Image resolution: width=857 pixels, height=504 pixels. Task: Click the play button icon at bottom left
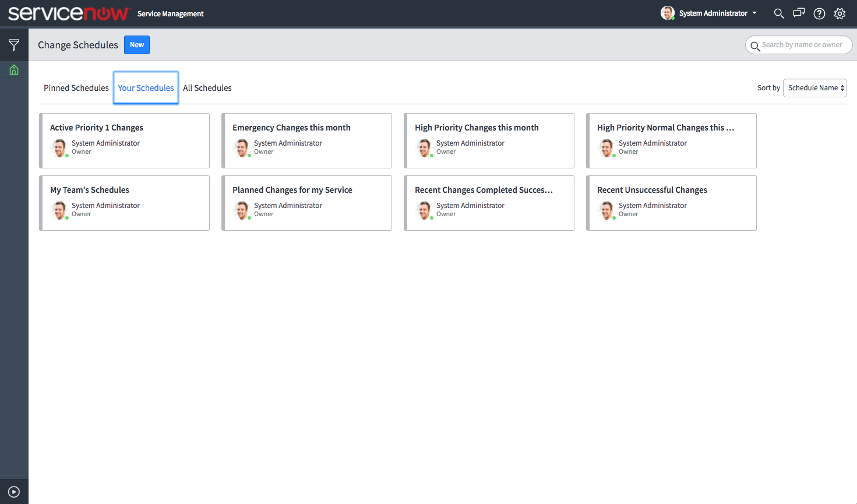(x=14, y=492)
